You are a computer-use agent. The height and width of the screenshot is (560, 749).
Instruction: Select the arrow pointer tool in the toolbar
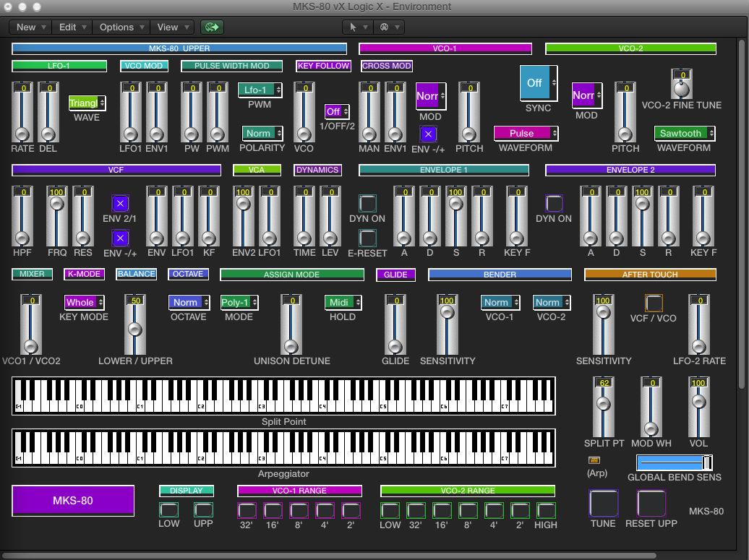coord(354,26)
